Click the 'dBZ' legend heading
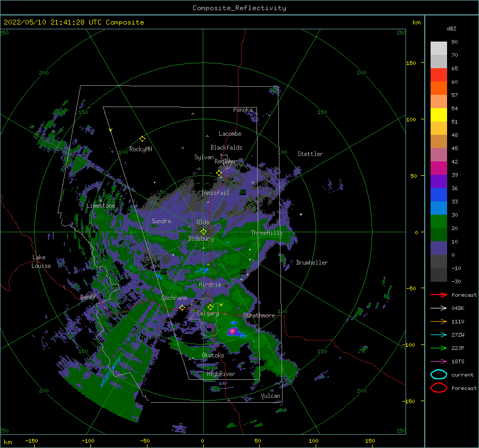This screenshot has width=479, height=448. point(451,28)
